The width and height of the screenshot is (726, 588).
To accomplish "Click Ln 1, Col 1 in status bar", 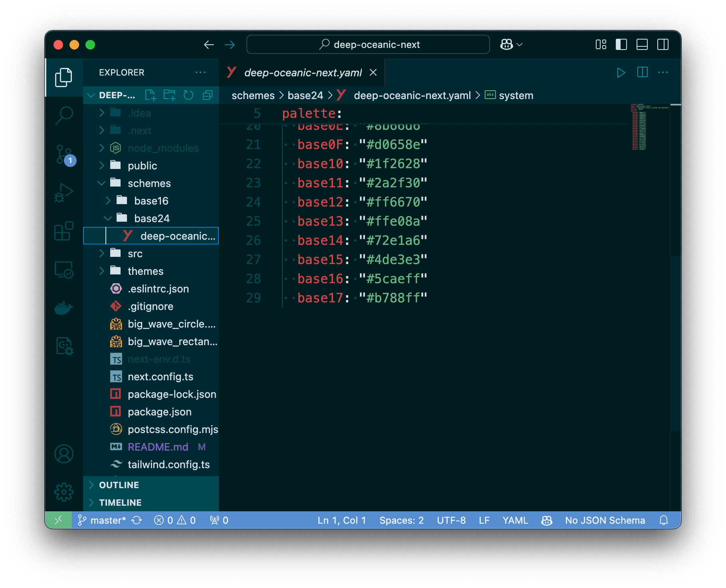I will point(342,520).
